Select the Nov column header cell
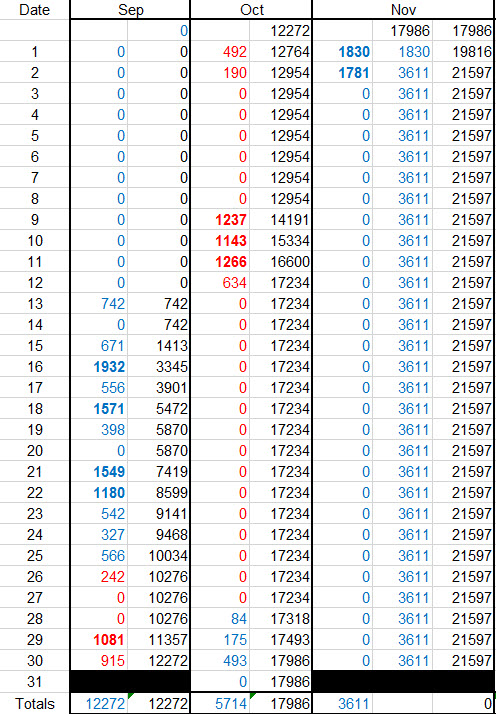Image resolution: width=496 pixels, height=714 pixels. pos(404,10)
